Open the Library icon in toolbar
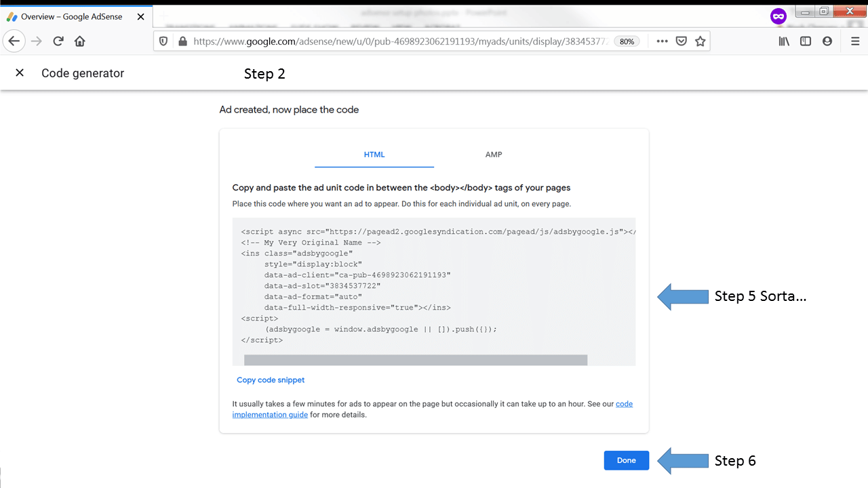 click(x=784, y=41)
